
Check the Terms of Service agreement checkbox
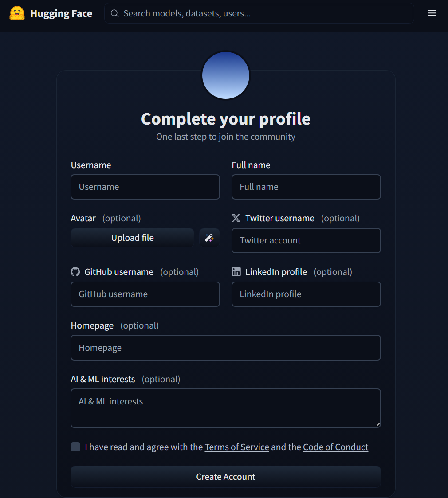click(x=75, y=447)
